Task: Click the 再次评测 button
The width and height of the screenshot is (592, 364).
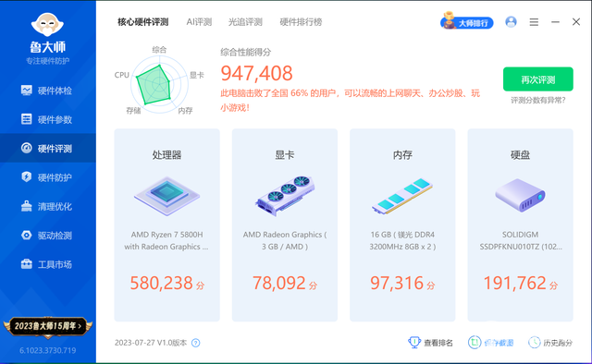Action: [x=538, y=79]
